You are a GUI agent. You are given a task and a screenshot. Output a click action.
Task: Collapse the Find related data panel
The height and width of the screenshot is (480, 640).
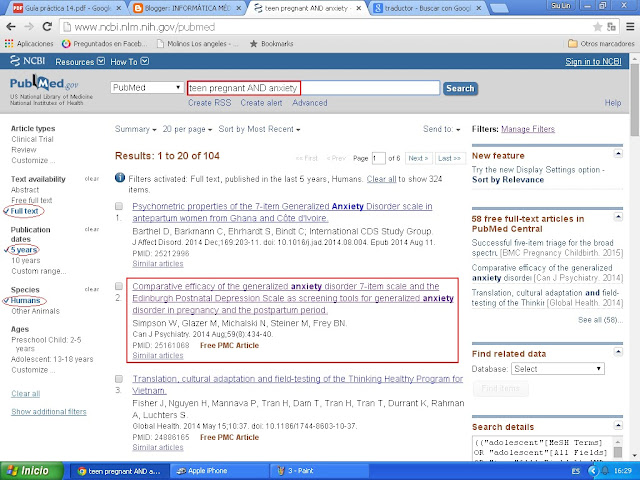(618, 352)
